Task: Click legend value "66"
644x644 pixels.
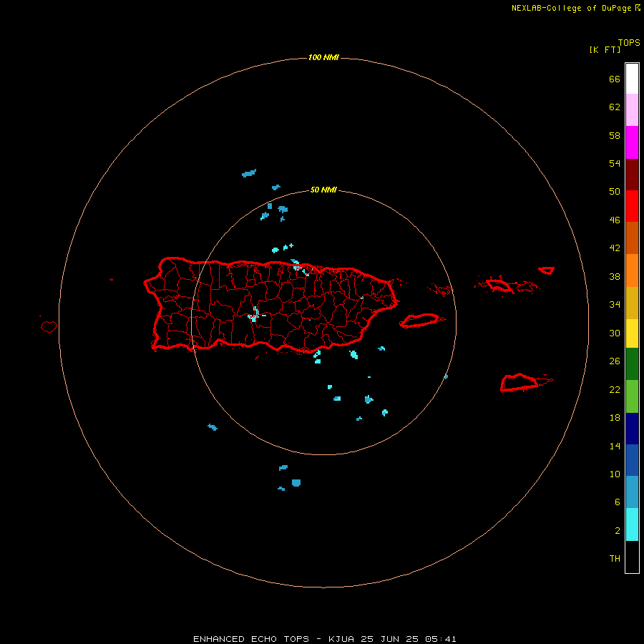Action: tap(615, 79)
